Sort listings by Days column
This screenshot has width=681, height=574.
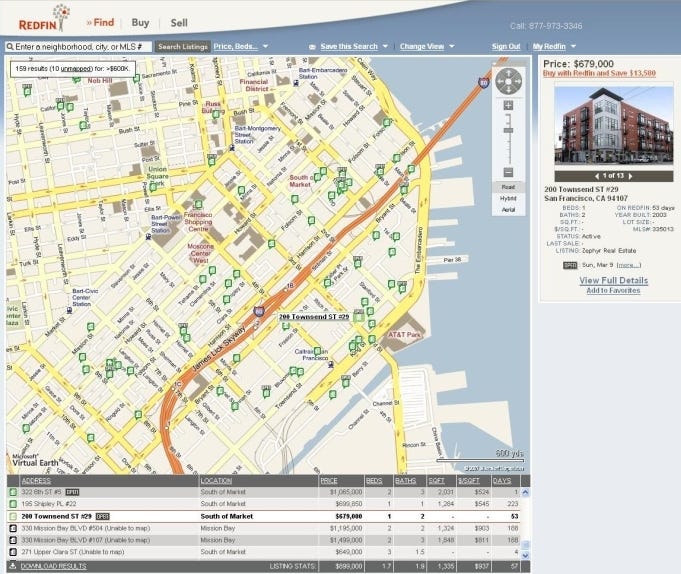[x=502, y=481]
